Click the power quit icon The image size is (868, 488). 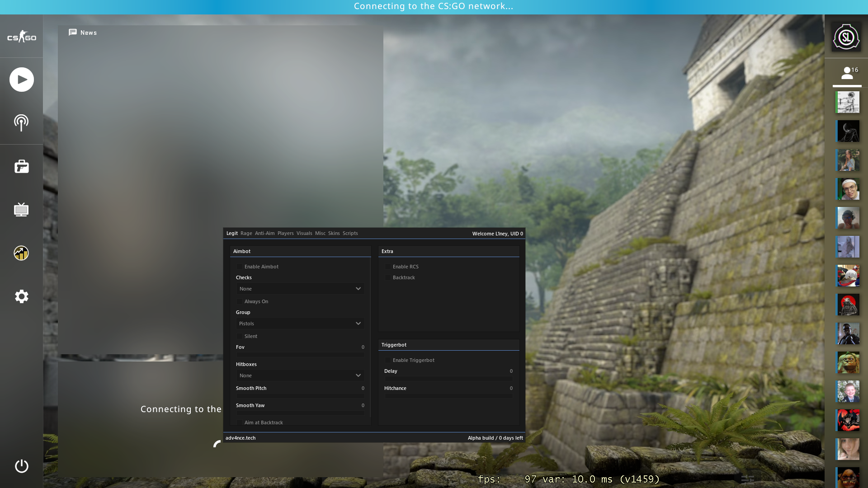(21, 466)
